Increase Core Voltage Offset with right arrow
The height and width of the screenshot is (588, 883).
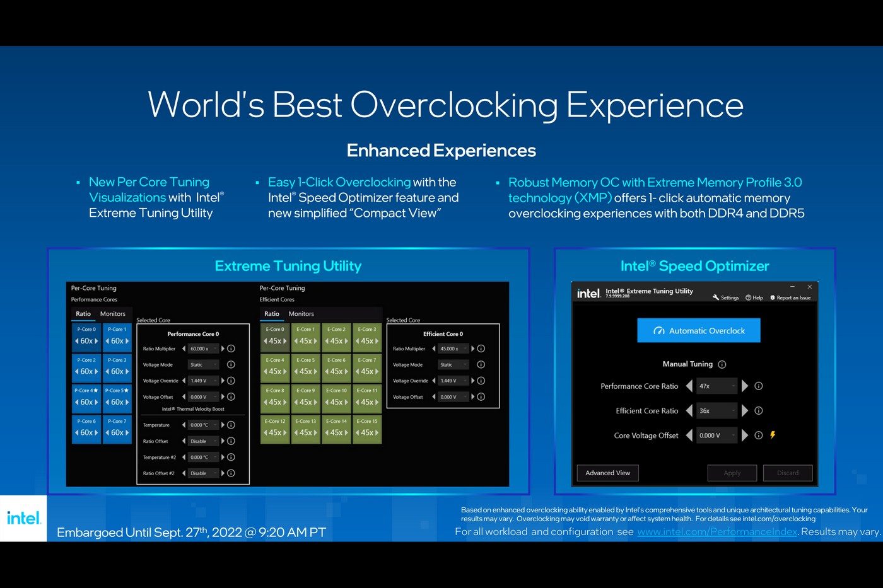745,435
